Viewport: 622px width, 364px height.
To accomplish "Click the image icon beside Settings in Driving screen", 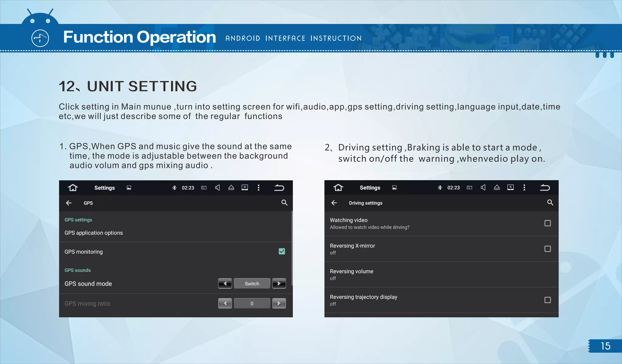I will point(394,188).
